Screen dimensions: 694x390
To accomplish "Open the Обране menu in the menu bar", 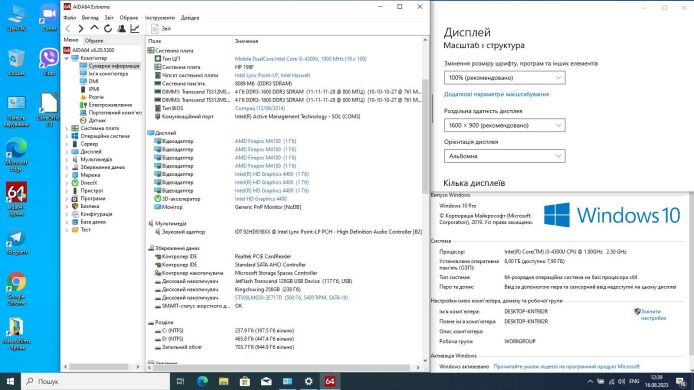I will [x=129, y=18].
